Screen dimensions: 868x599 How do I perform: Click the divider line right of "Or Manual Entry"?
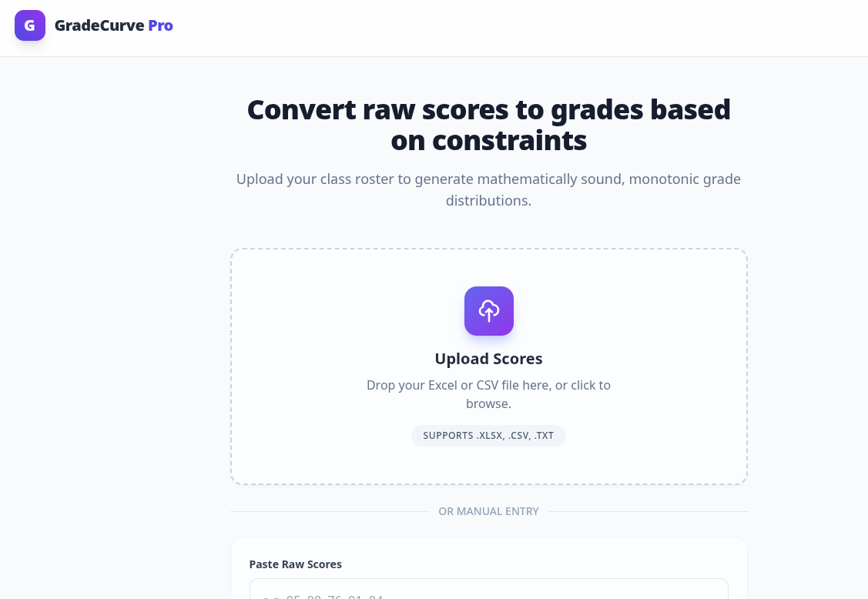(647, 511)
